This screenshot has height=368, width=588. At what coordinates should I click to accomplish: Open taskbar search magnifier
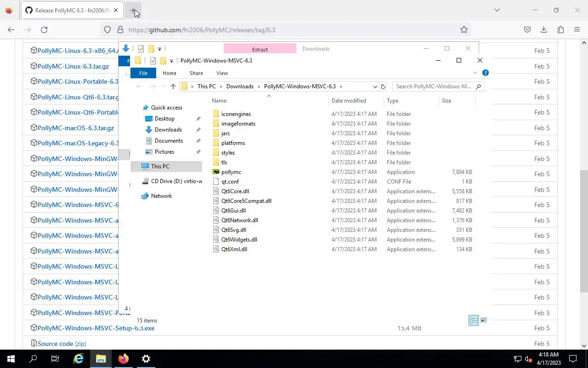33,359
